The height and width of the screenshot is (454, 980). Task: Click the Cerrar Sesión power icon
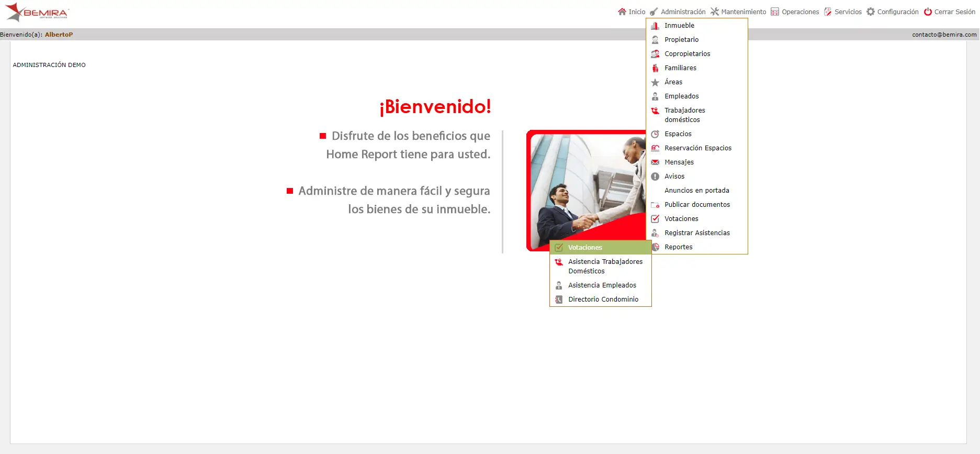point(928,12)
